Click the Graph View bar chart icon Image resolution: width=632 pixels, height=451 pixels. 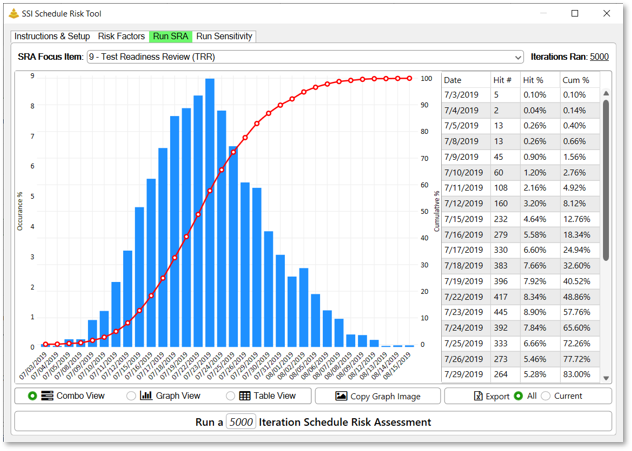tap(146, 395)
